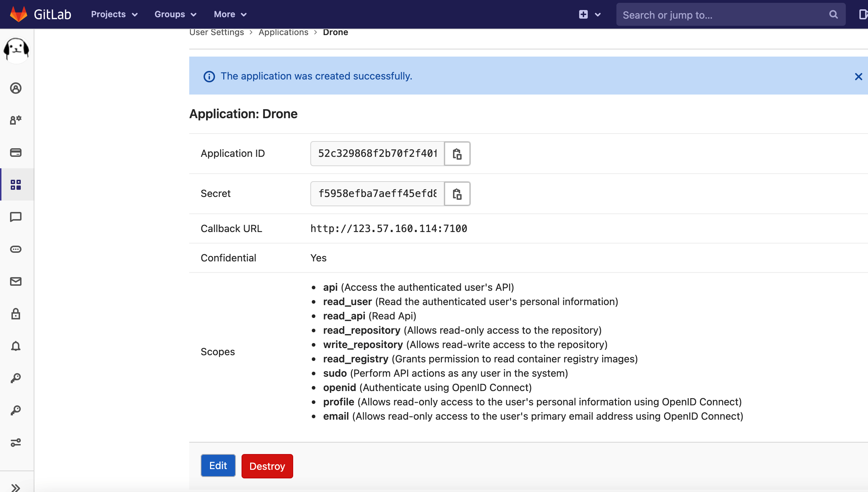This screenshot has width=868, height=492.
Task: Go to Applications breadcrumb link
Action: [x=283, y=32]
